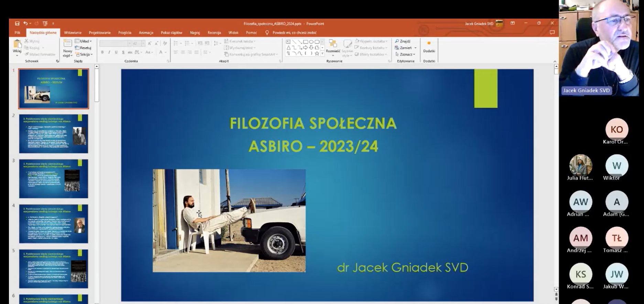
Task: Select slide 5 thumbnail
Action: (54, 269)
